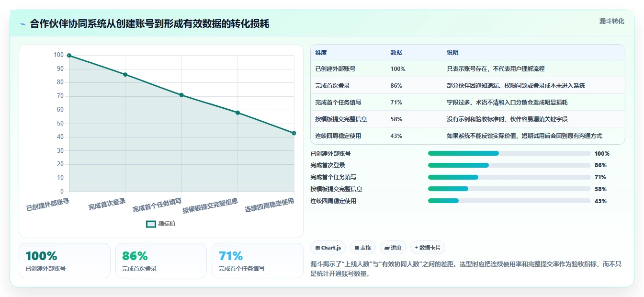Click x-axis label 完成首次登录 in chart
The height and width of the screenshot is (297, 644).
point(107,205)
